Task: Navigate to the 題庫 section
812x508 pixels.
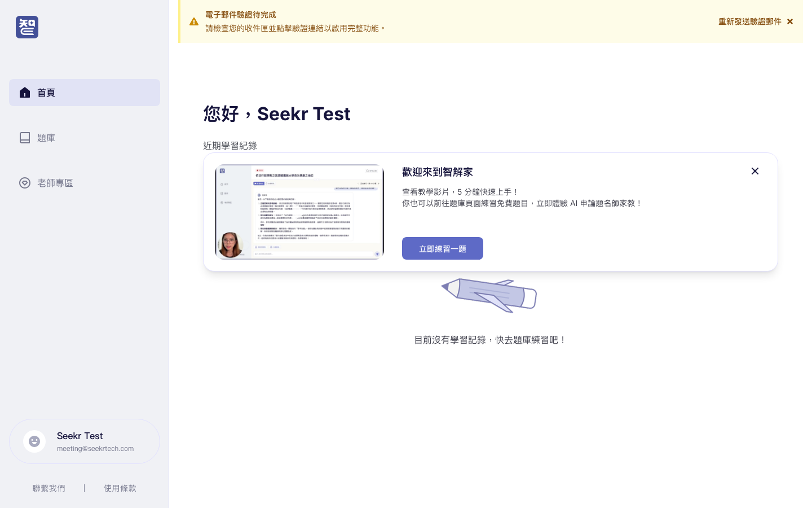Action: point(46,138)
